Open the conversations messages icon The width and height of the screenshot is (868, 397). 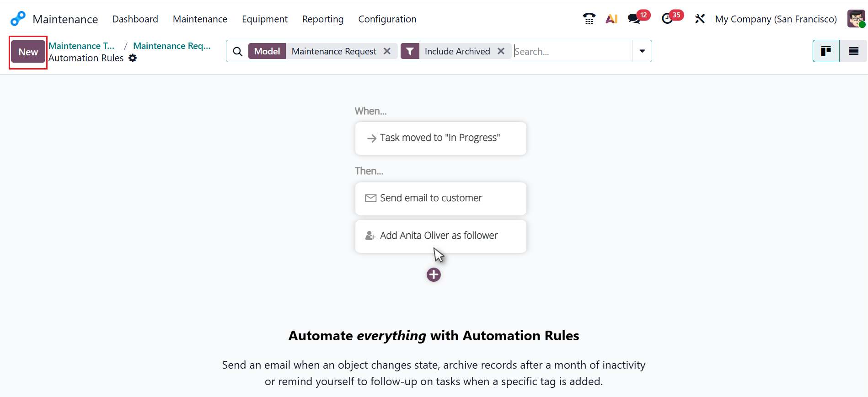pyautogui.click(x=634, y=19)
